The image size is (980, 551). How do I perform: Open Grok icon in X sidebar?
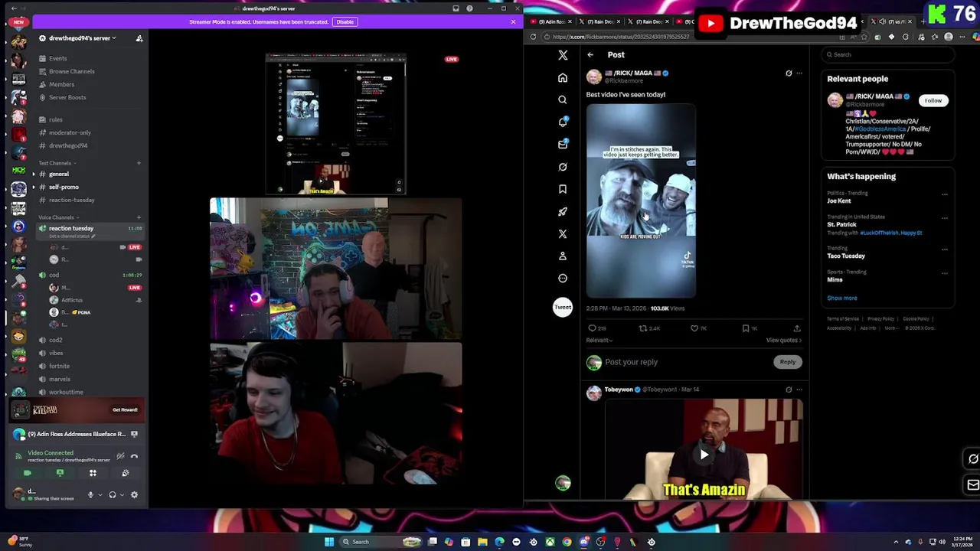[563, 167]
